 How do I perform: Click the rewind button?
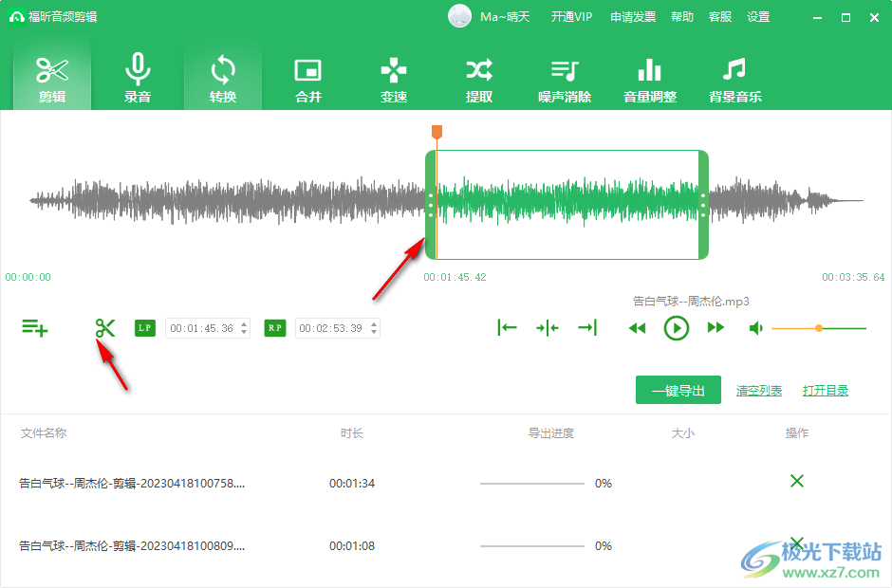point(637,328)
